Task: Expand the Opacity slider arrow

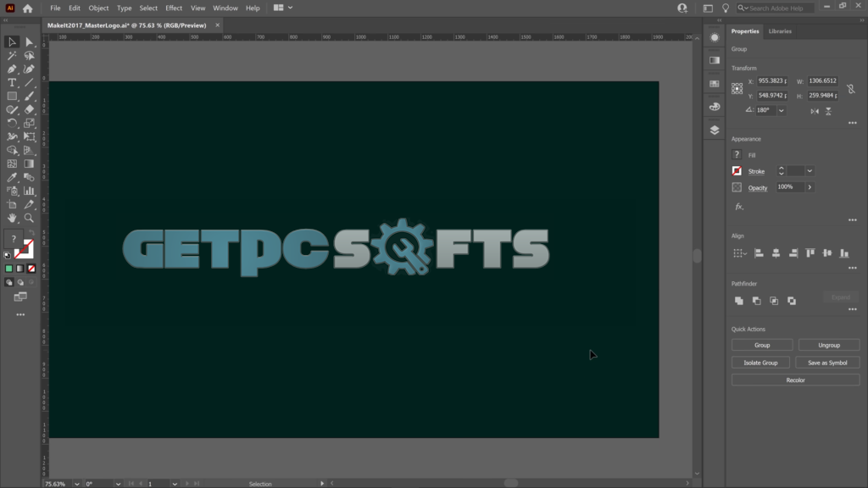Action: point(810,187)
